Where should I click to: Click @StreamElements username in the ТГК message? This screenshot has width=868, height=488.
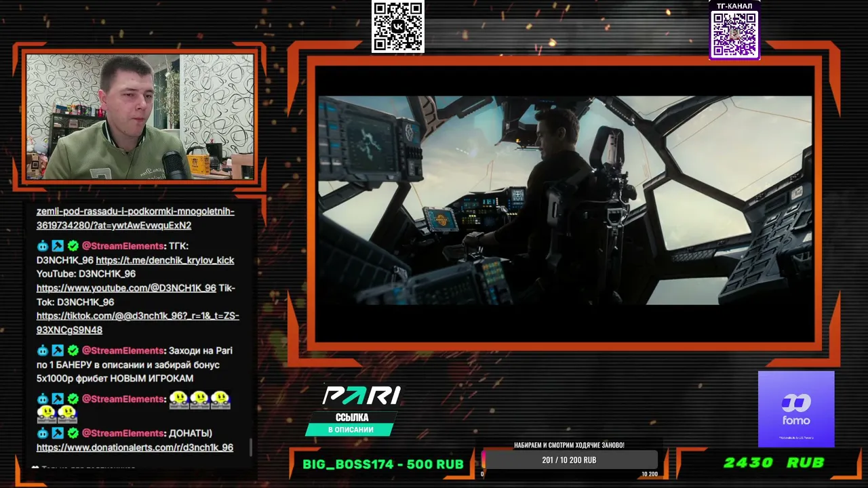(x=123, y=246)
